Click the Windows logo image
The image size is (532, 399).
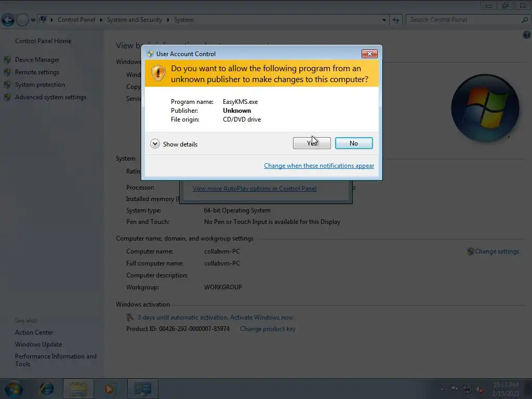click(x=485, y=108)
